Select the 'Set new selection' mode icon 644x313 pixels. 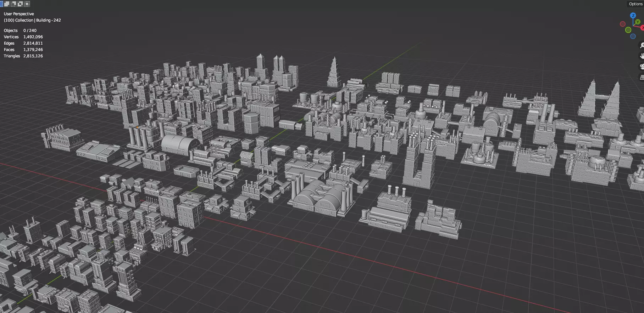1,4
